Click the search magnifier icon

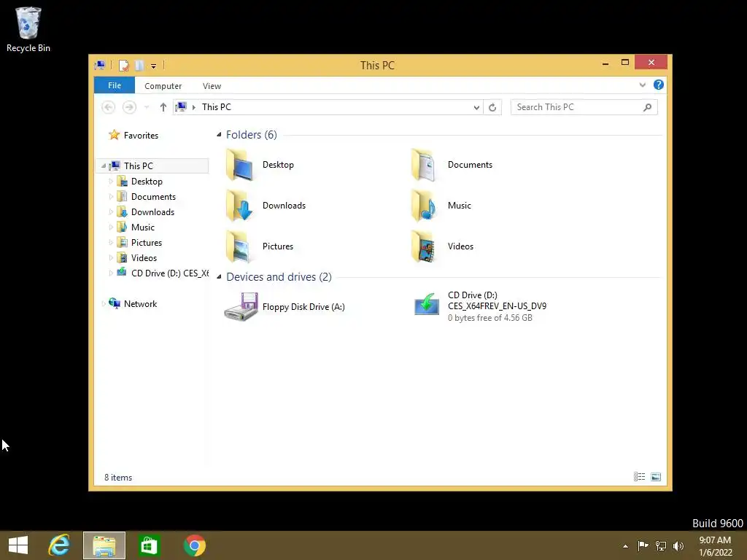tap(647, 108)
